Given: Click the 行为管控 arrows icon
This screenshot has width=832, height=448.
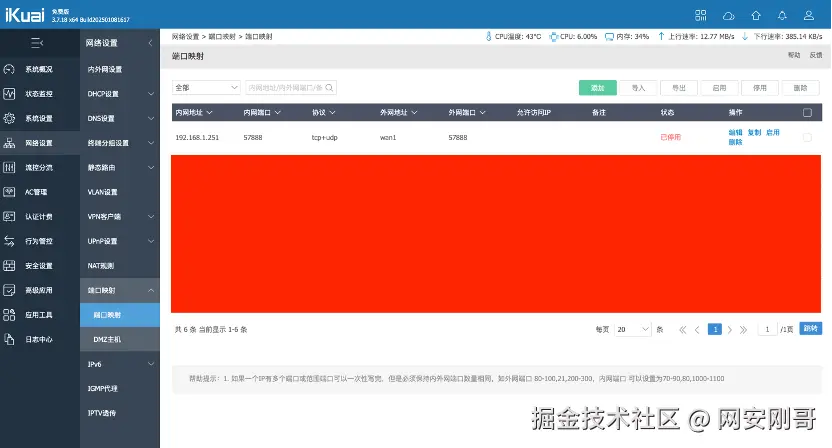Looking at the screenshot, I should 9,241.
